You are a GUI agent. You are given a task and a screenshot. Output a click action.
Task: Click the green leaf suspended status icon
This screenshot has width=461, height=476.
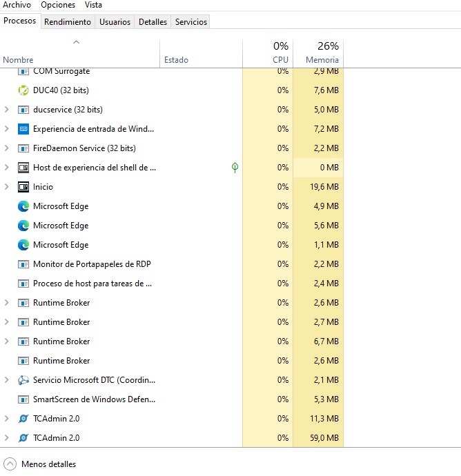click(x=235, y=168)
